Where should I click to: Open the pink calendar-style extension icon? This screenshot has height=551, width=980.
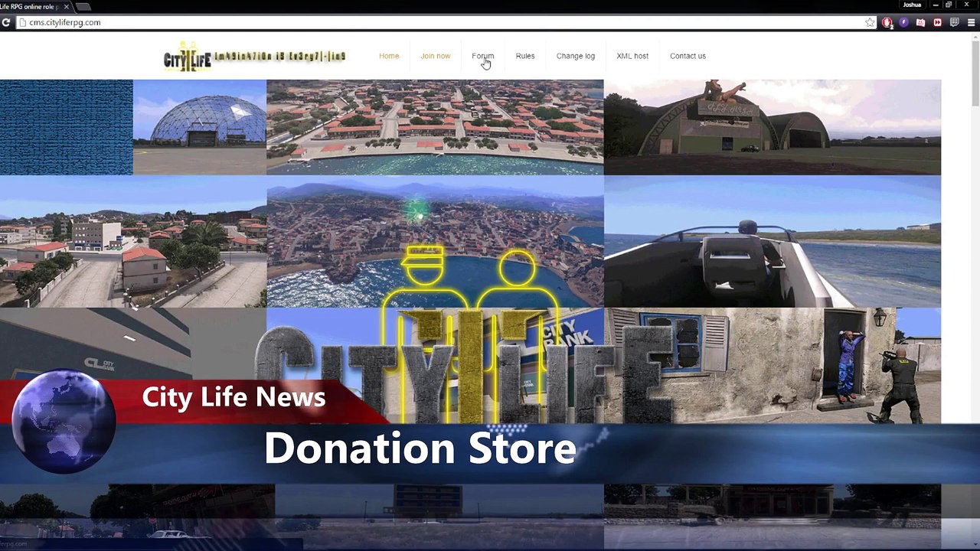[x=921, y=22]
